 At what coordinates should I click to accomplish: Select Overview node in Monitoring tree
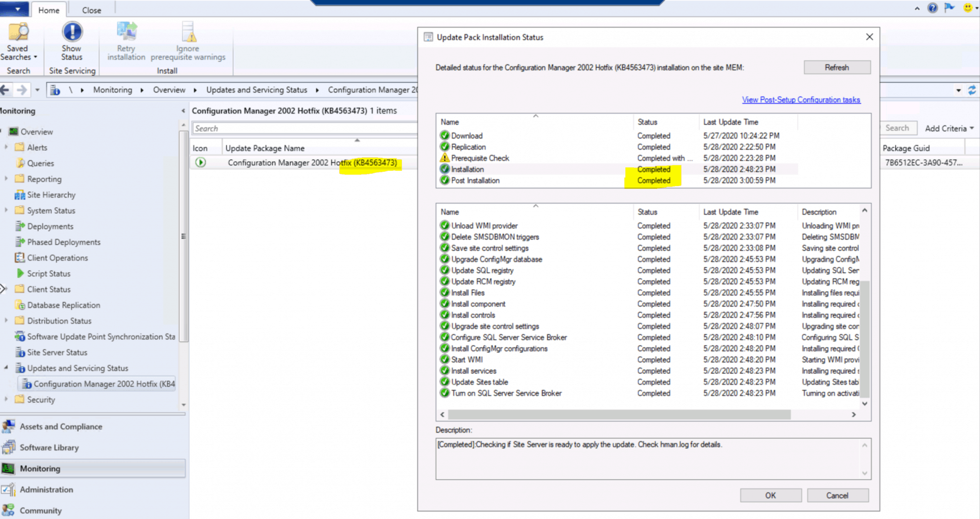[x=37, y=132]
